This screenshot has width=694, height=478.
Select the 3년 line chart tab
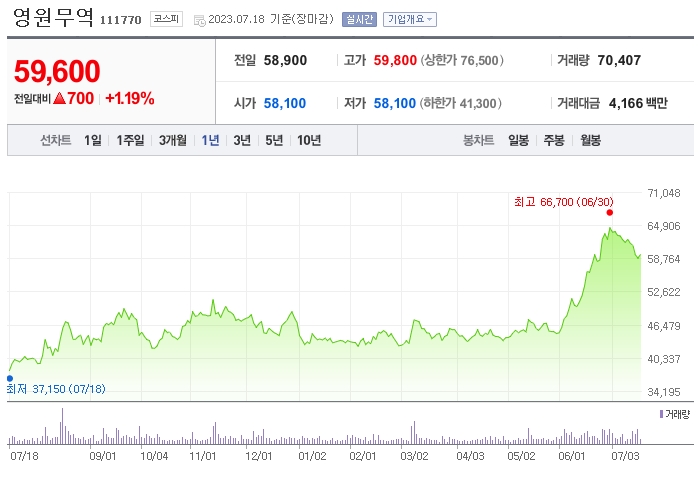(242, 140)
